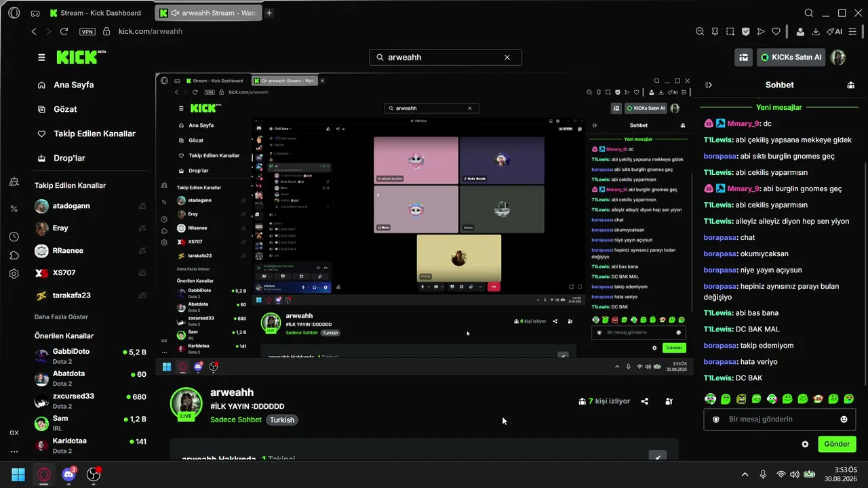Click the Opera GX taskbar icon

coord(43,474)
